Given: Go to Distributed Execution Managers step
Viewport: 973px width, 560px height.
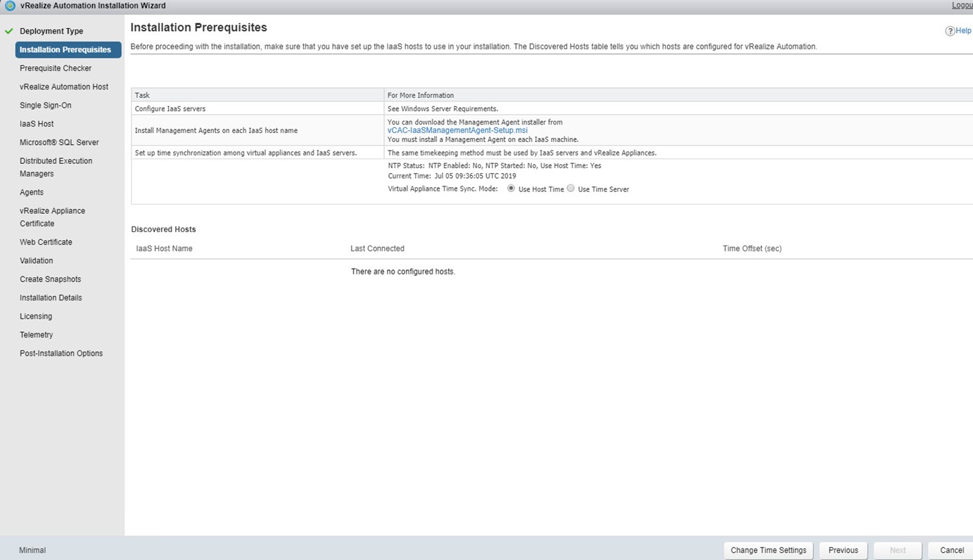Looking at the screenshot, I should point(56,167).
